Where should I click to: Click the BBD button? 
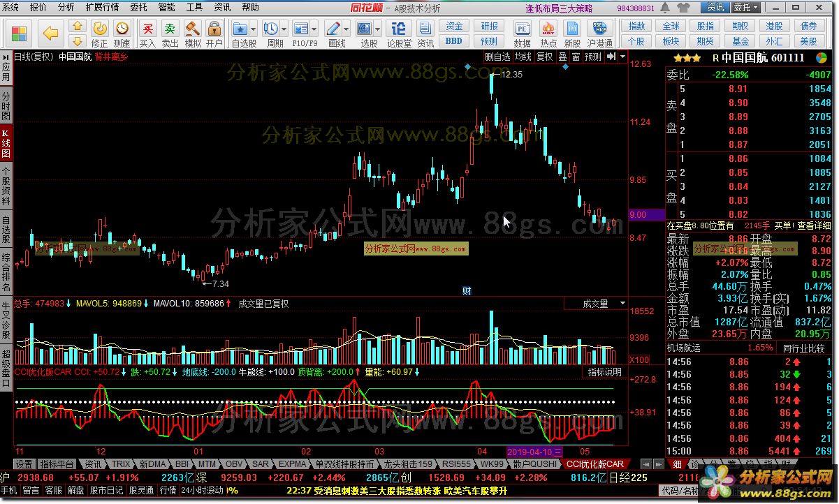click(454, 40)
